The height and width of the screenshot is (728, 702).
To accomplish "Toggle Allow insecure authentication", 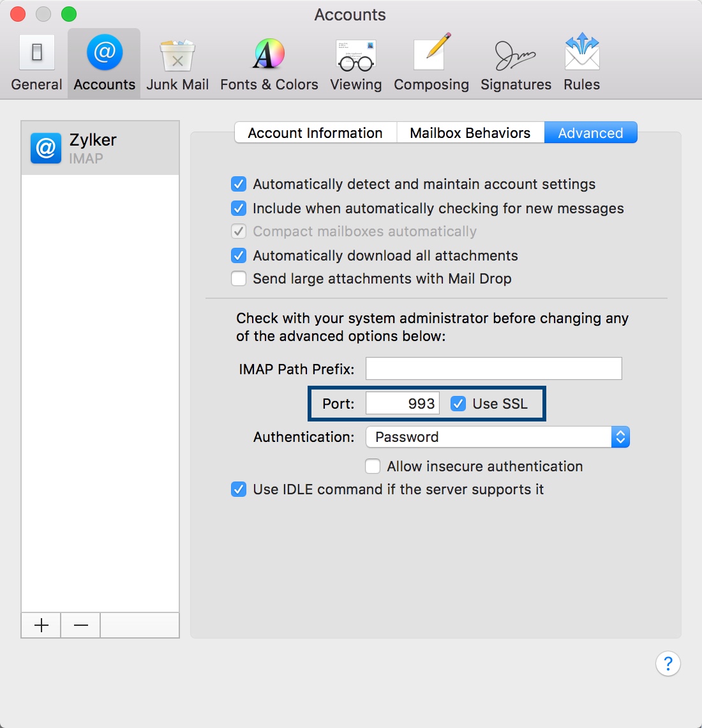I will [x=373, y=466].
